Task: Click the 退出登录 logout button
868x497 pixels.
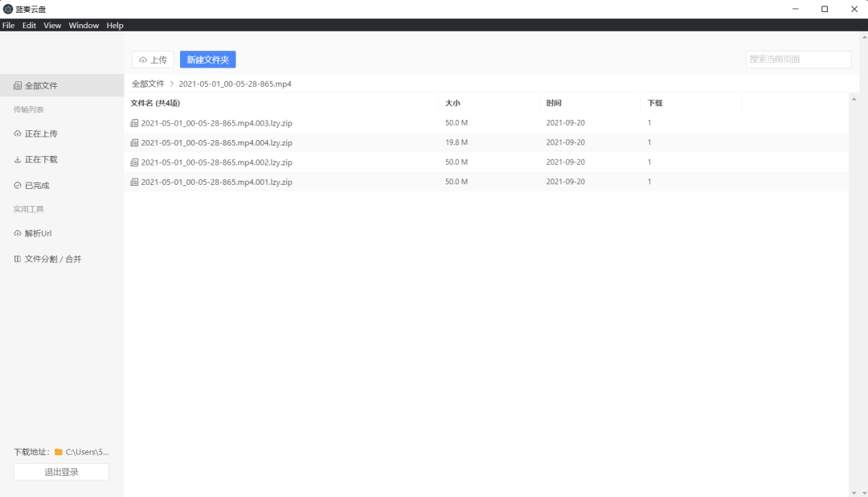Action: 61,472
